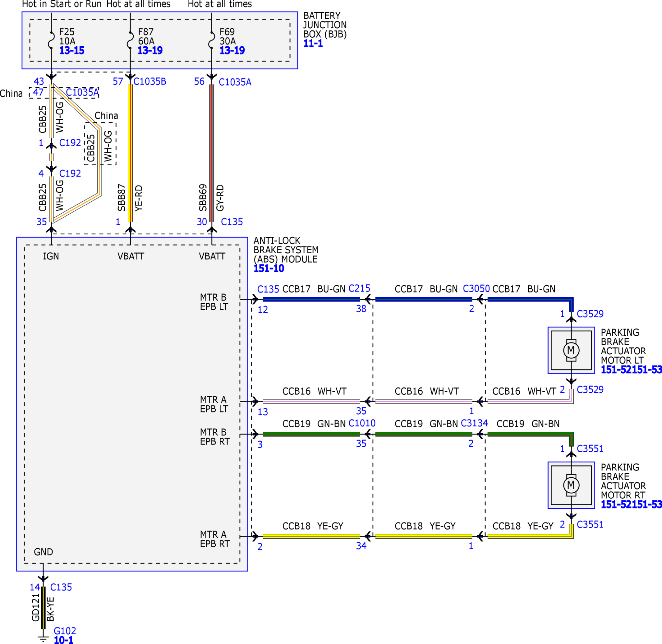
Task: Select connector label C3134
Action: tap(474, 423)
